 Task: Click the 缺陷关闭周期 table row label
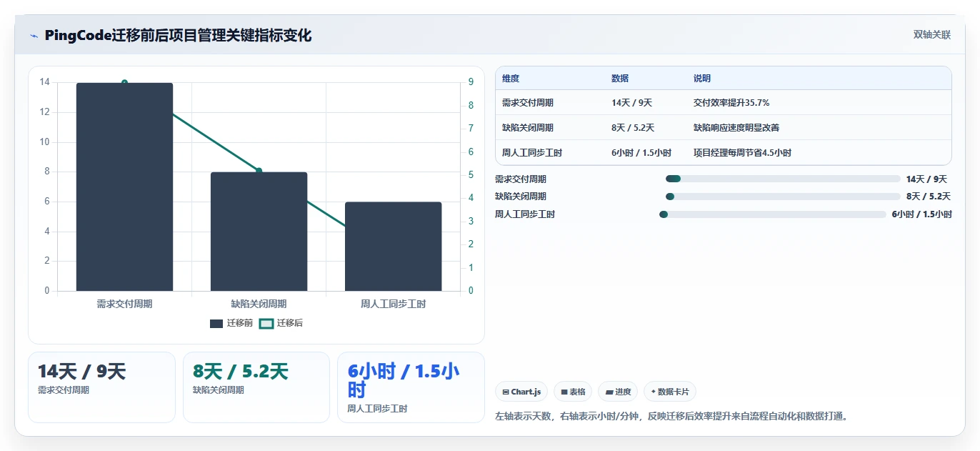tap(528, 128)
